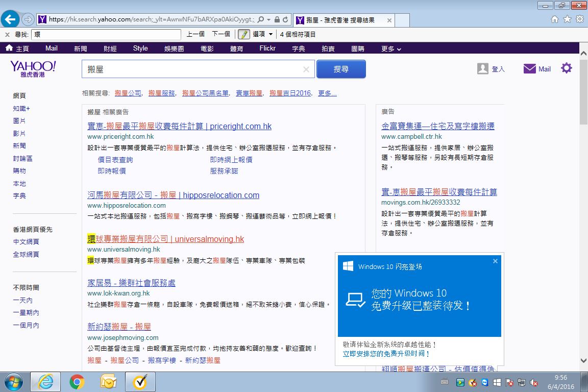The image size is (588, 392).
Task: Click the address bar search magnifier icon
Action: (x=261, y=19)
